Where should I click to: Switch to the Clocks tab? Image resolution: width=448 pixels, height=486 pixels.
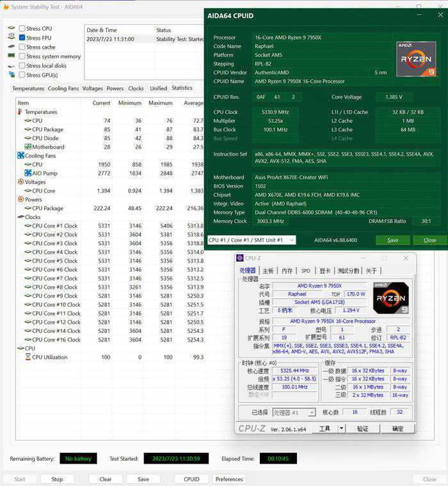[x=136, y=88]
